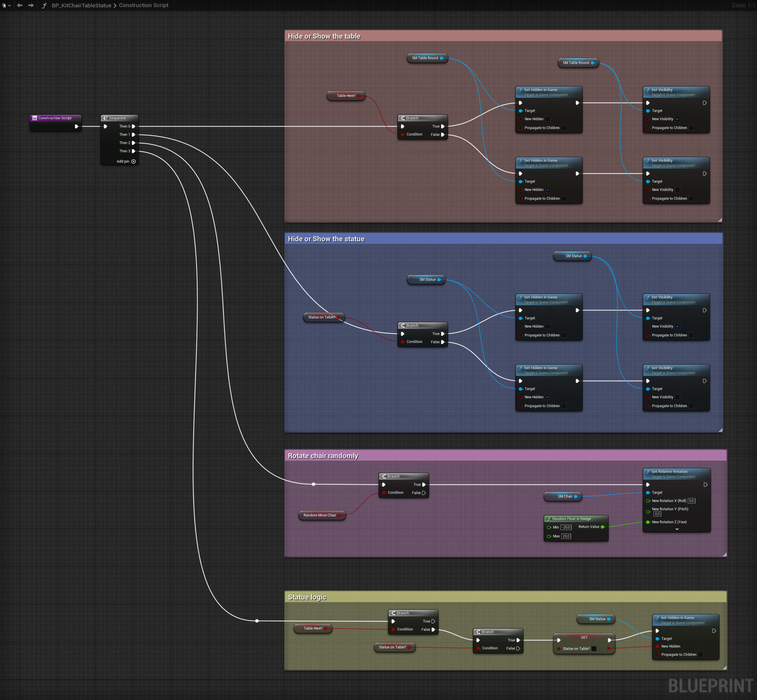Click Construction Script in the breadcrumb

pyautogui.click(x=143, y=5)
